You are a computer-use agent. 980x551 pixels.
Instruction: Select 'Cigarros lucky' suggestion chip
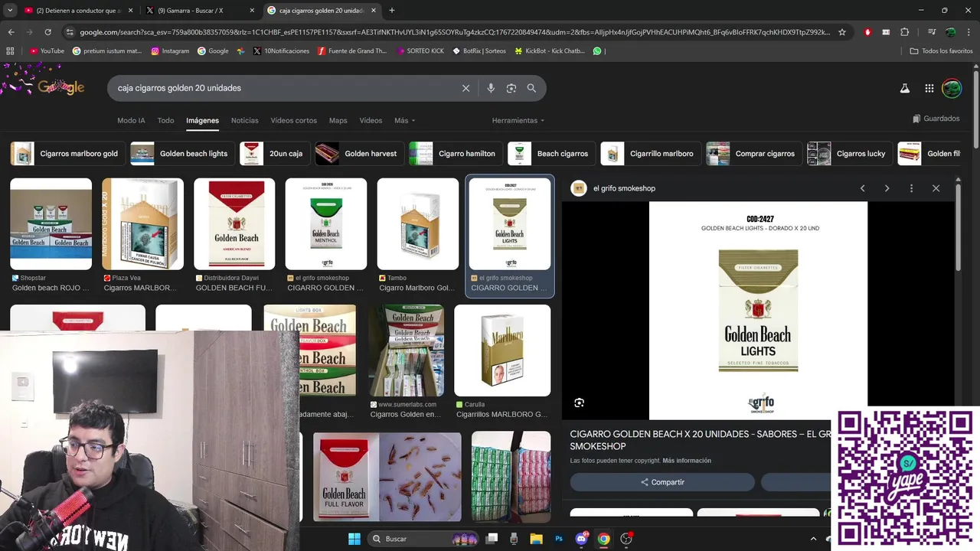[848, 154]
